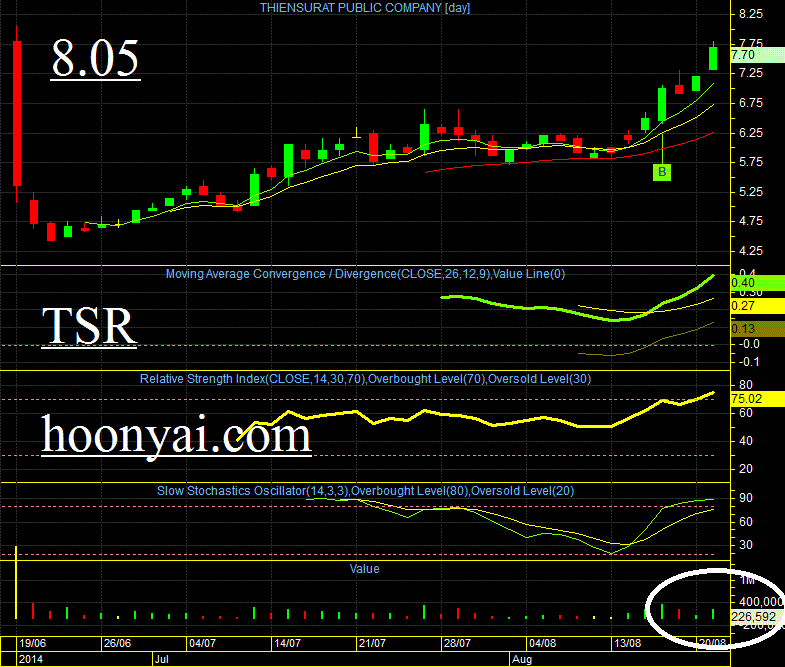Click the Value volume panel label
This screenshot has width=785, height=667.
point(364,569)
